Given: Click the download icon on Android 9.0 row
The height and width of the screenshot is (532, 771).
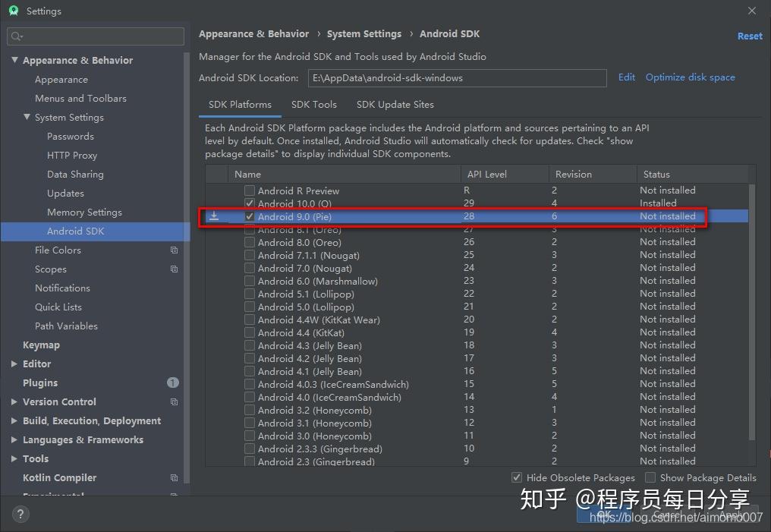Looking at the screenshot, I should tap(214, 216).
